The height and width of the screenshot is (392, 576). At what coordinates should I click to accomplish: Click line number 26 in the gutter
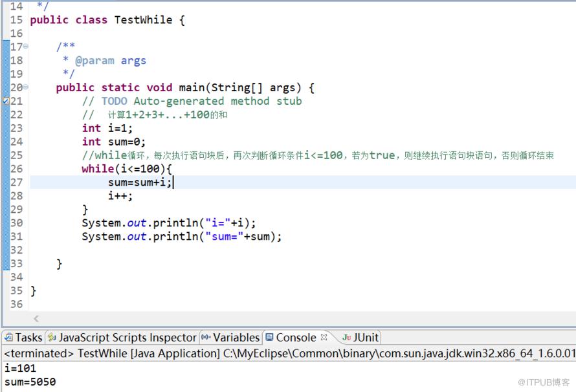17,168
